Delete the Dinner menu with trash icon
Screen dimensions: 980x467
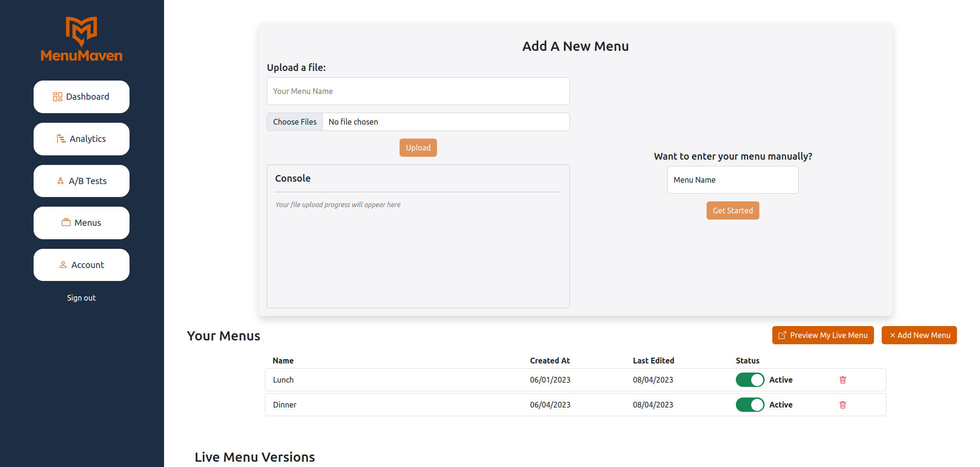[x=842, y=405]
